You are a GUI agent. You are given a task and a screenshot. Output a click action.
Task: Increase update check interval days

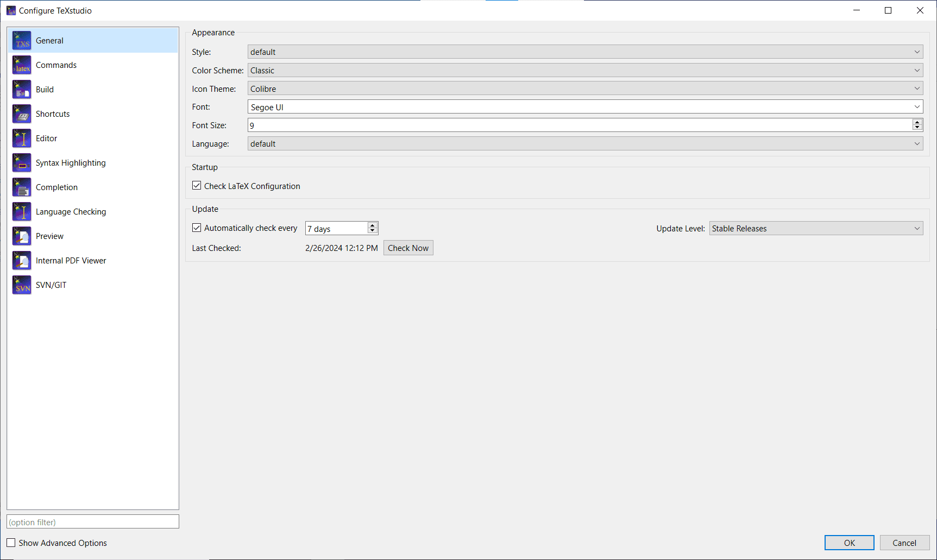(x=373, y=225)
